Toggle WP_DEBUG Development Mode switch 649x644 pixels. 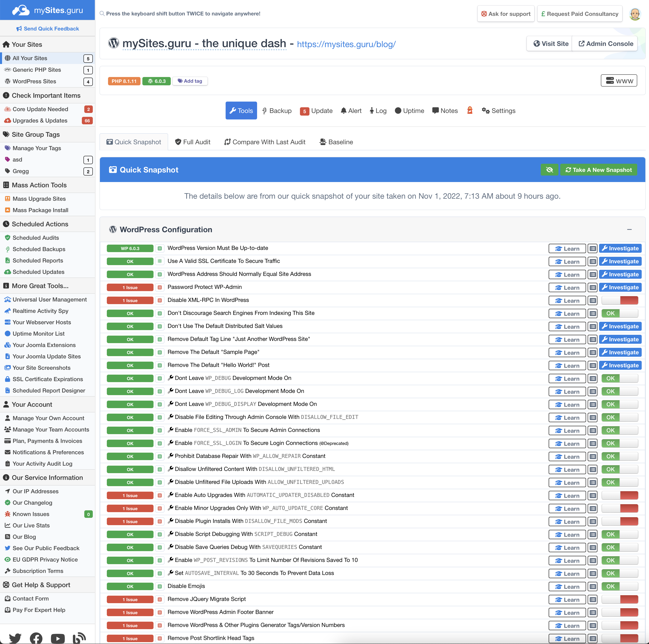620,378
